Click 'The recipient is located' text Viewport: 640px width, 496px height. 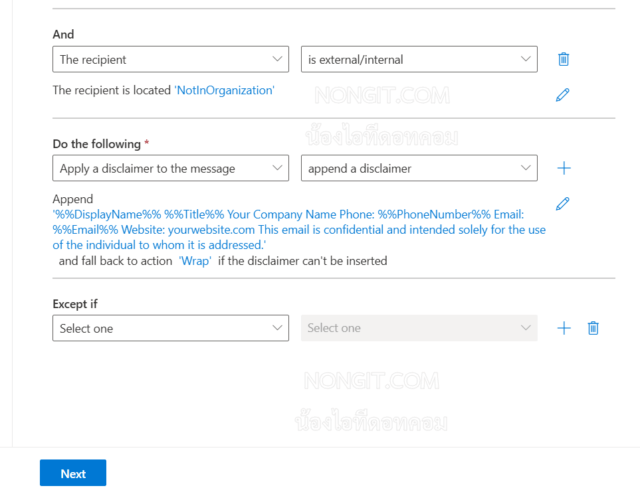(x=111, y=90)
